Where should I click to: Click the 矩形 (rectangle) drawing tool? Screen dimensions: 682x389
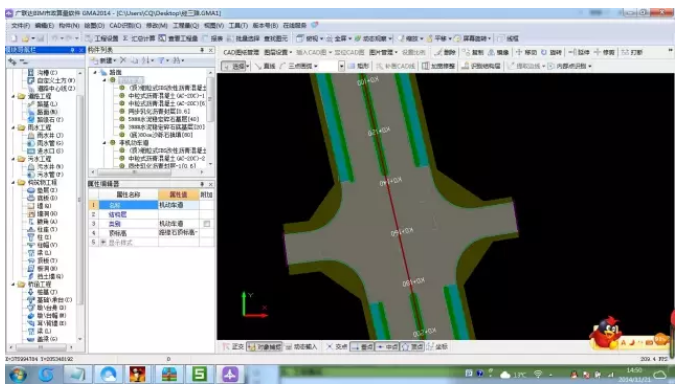click(x=358, y=66)
